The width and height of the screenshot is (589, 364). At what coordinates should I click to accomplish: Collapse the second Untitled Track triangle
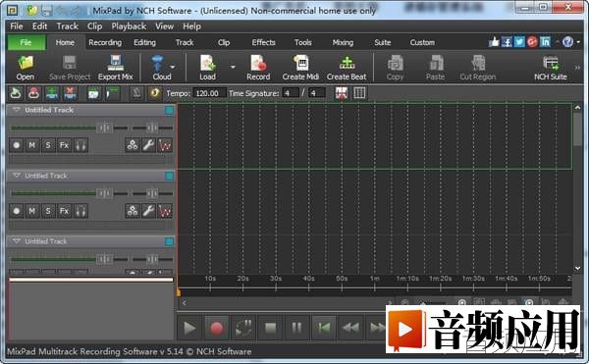click(16, 176)
